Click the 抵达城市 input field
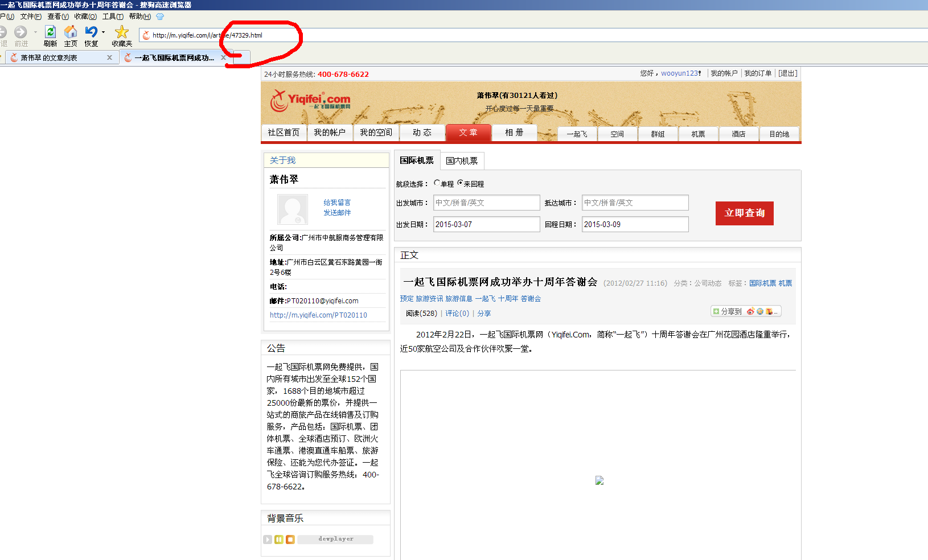 [x=635, y=203]
